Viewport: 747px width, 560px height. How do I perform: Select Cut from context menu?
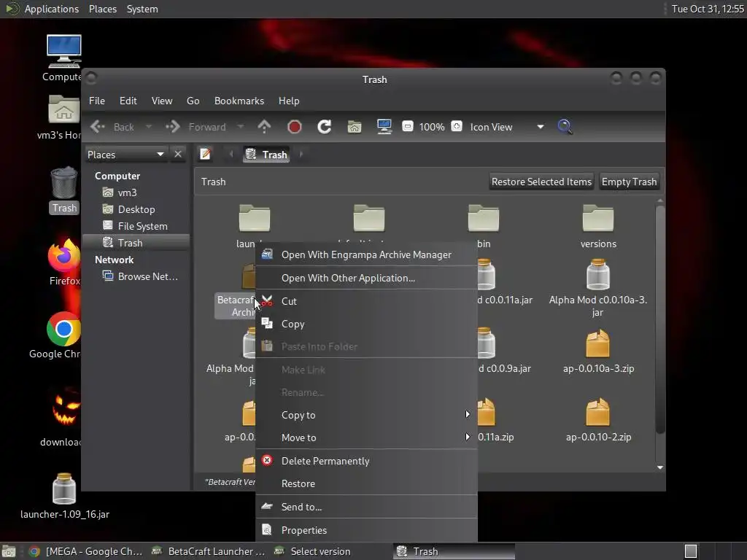(367, 301)
